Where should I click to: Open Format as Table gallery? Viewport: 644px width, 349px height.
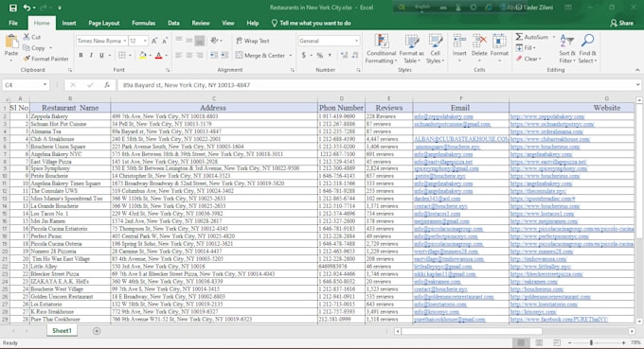(x=411, y=49)
